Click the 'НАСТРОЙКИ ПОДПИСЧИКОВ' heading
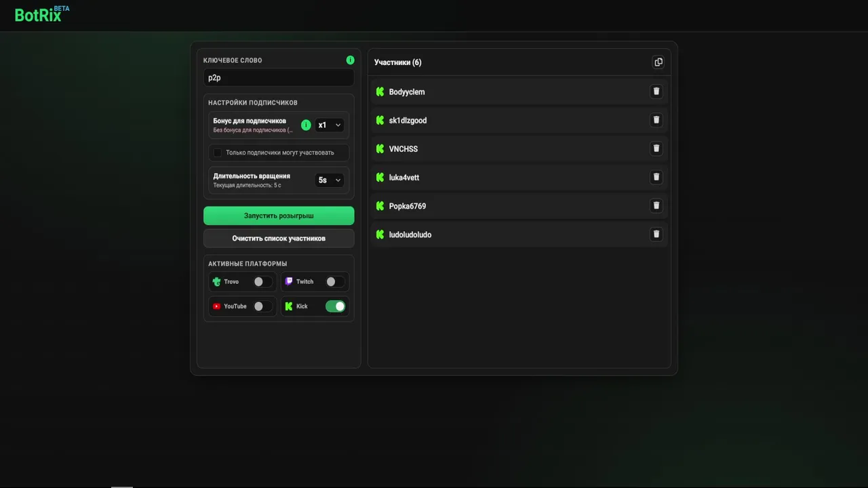 coord(253,103)
